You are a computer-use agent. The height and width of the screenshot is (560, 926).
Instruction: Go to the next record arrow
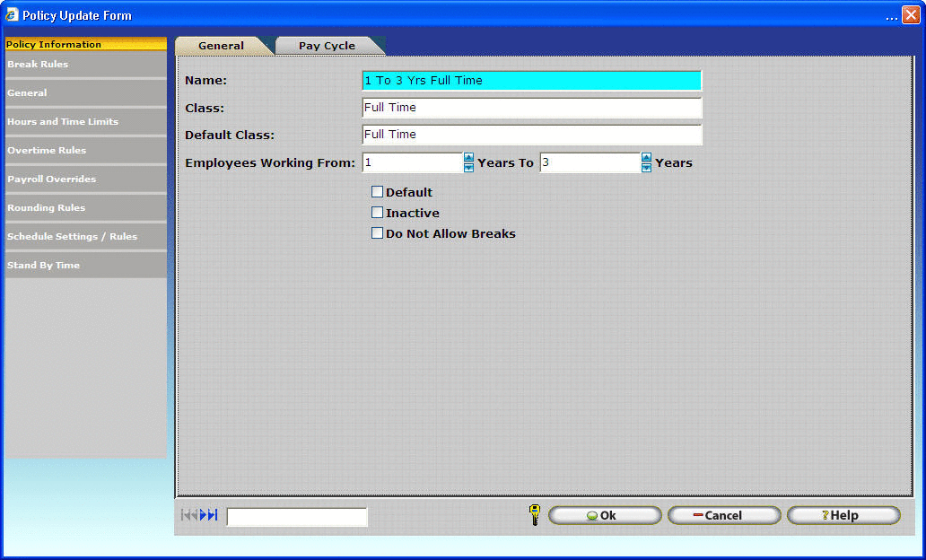[x=204, y=515]
